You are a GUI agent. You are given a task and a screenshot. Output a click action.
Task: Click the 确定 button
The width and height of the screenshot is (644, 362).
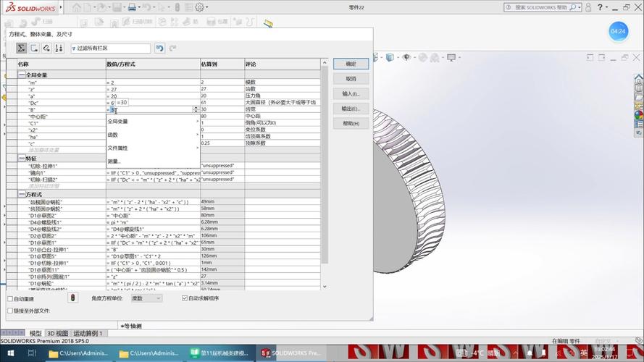click(x=351, y=64)
